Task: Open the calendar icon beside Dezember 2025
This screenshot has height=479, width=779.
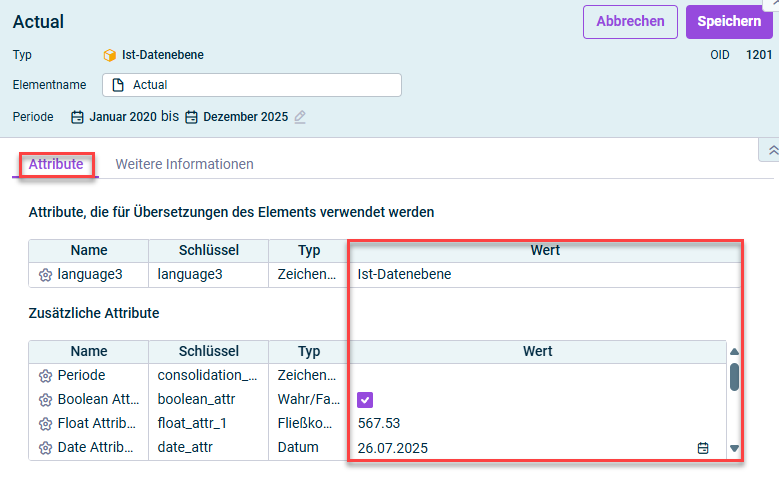Action: (x=192, y=117)
